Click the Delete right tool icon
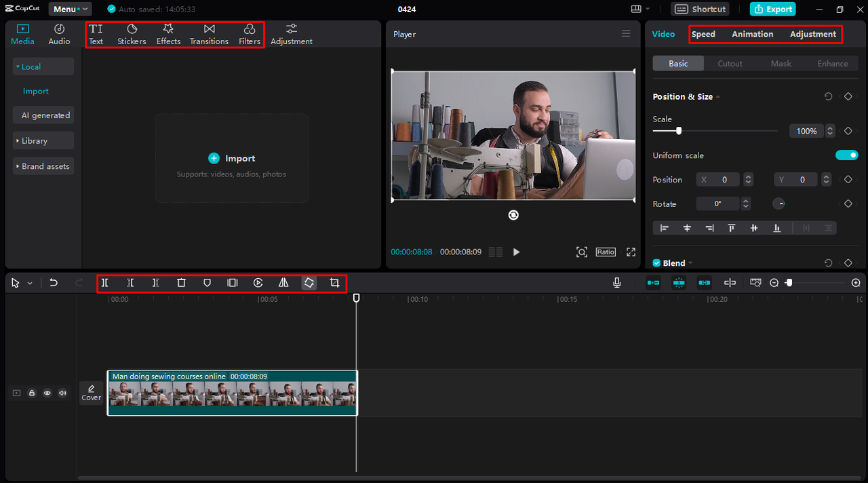 tap(155, 283)
